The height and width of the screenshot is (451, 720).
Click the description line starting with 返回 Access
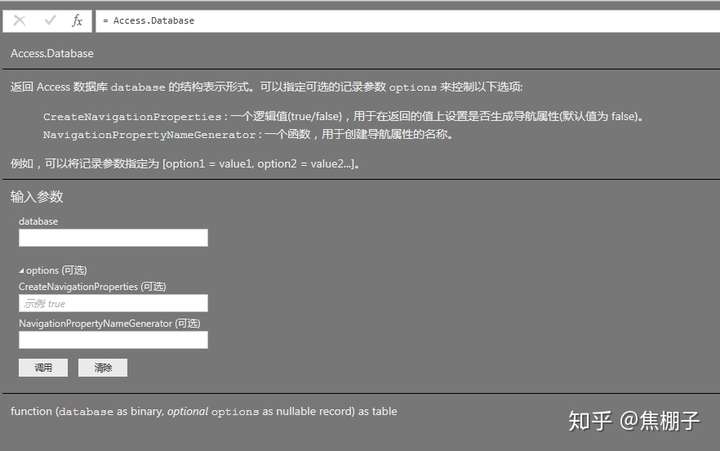coord(266,87)
